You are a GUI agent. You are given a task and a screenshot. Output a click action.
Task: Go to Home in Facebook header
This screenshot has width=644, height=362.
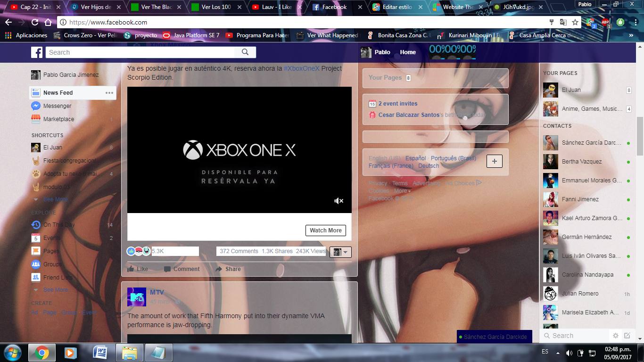point(408,52)
